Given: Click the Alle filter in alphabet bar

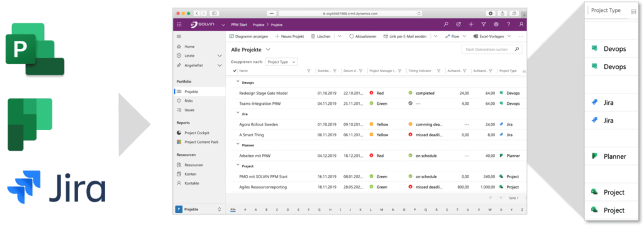Looking at the screenshot, I should click(x=233, y=210).
